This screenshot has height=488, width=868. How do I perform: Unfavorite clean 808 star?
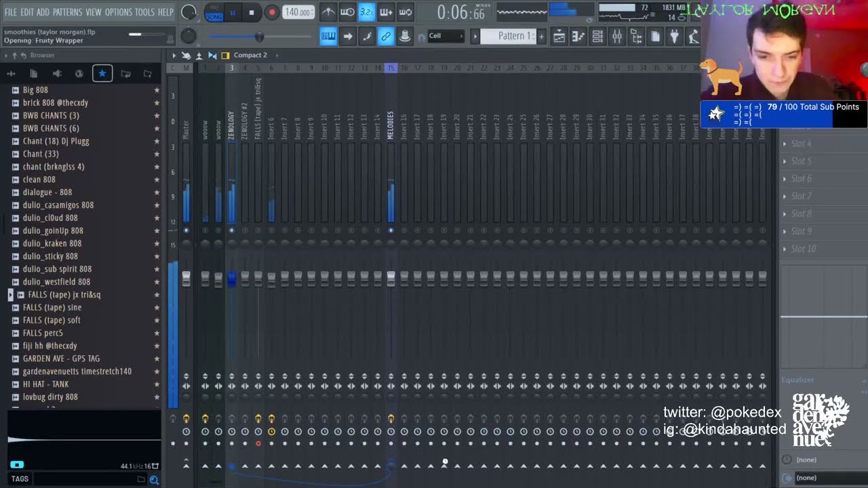157,180
